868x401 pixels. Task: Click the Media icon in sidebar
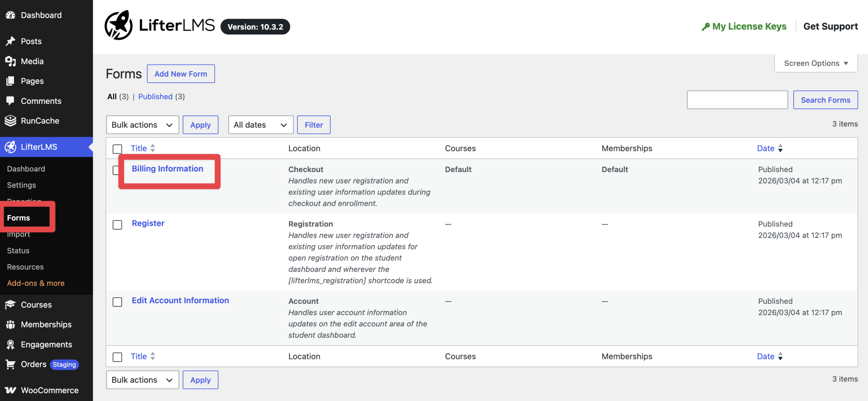point(11,61)
